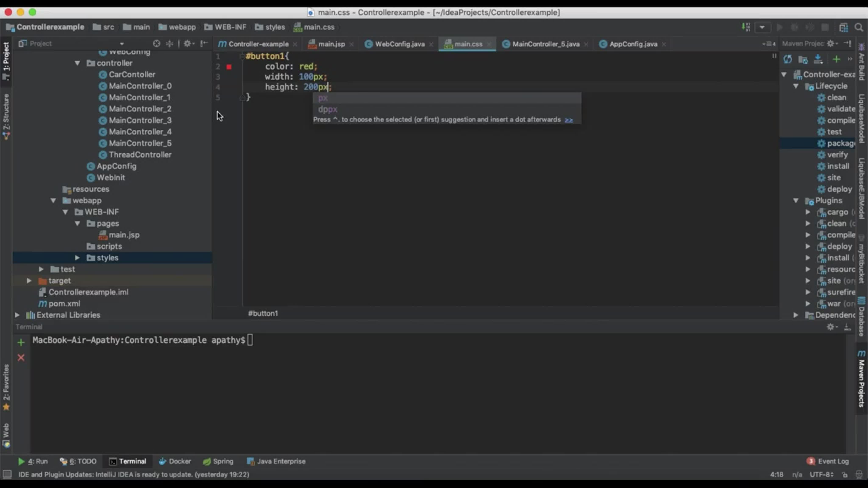Click the scroll from source target icon
Image resolution: width=868 pixels, height=488 pixels.
tap(156, 43)
